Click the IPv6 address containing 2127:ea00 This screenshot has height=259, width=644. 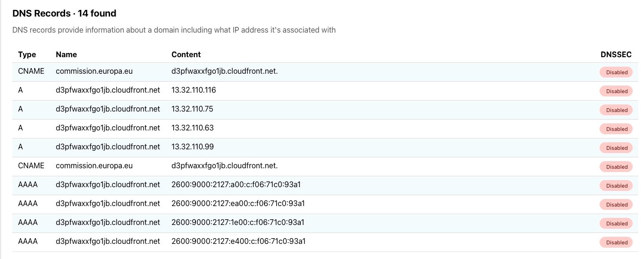[238, 203]
